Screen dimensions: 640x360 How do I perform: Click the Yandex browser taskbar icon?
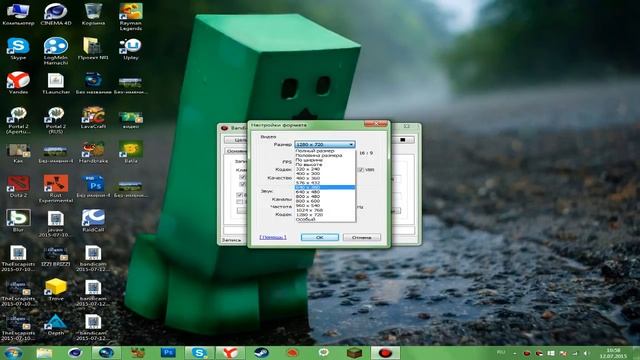pos(230,353)
